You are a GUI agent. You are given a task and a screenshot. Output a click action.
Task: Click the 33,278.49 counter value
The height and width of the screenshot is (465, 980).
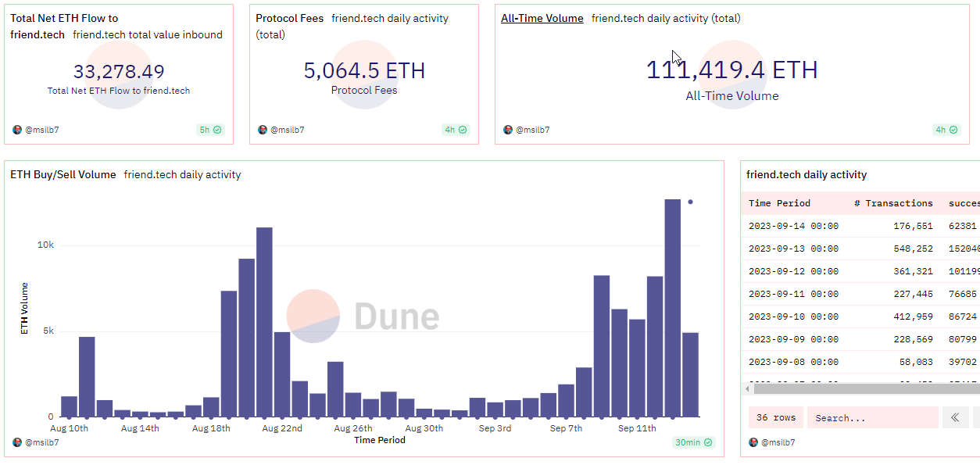[119, 72]
